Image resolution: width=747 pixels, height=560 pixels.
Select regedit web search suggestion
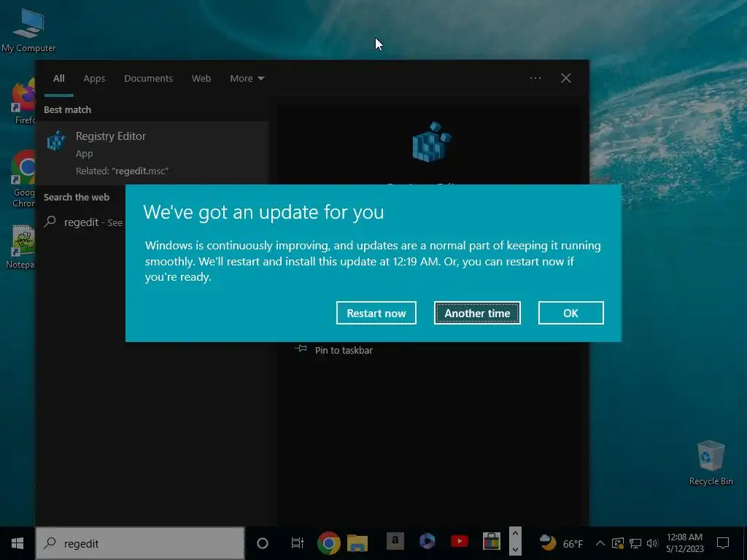[x=85, y=222]
